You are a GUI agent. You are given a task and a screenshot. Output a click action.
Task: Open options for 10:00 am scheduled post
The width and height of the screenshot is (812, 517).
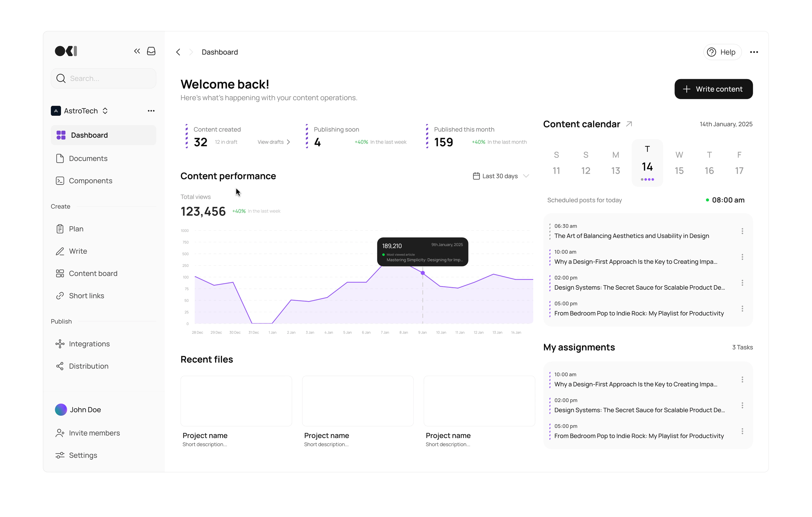[x=742, y=257]
